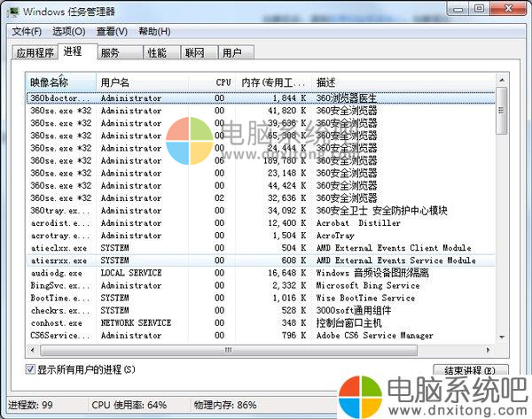Viewport: 532px width, 419px height.
Task: Switch to the 应用程序 tab
Action: (x=35, y=53)
